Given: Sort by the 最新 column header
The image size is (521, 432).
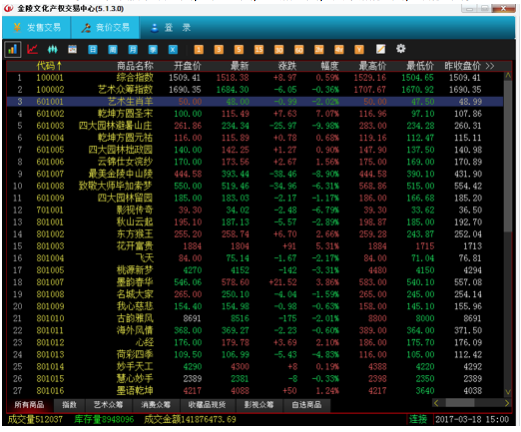Looking at the screenshot, I should pos(239,66).
